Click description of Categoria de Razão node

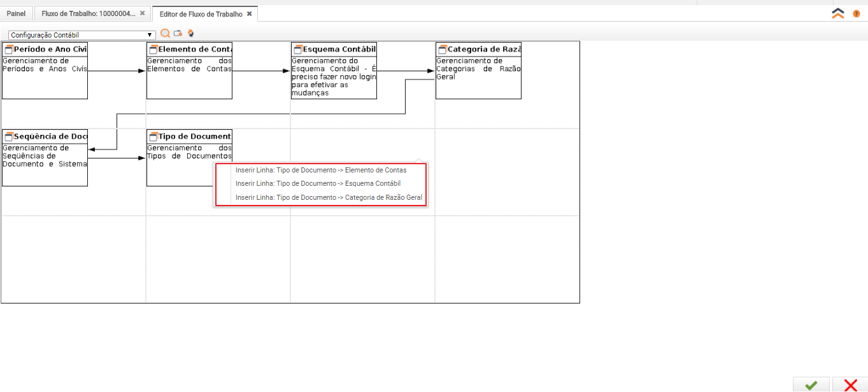(x=478, y=69)
